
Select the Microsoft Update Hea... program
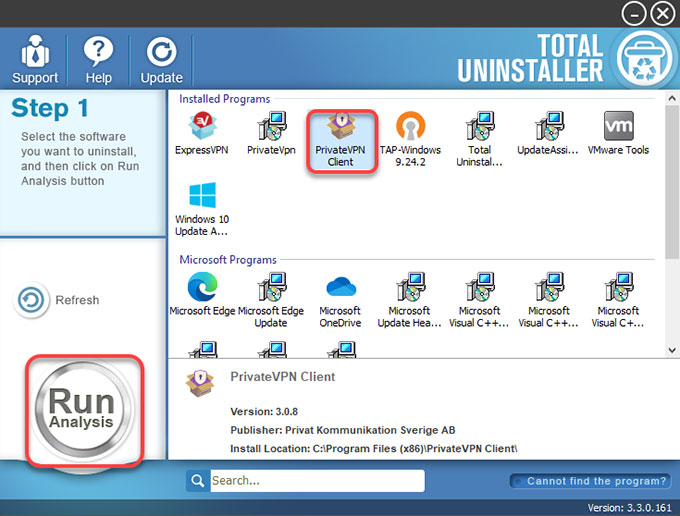point(410,300)
